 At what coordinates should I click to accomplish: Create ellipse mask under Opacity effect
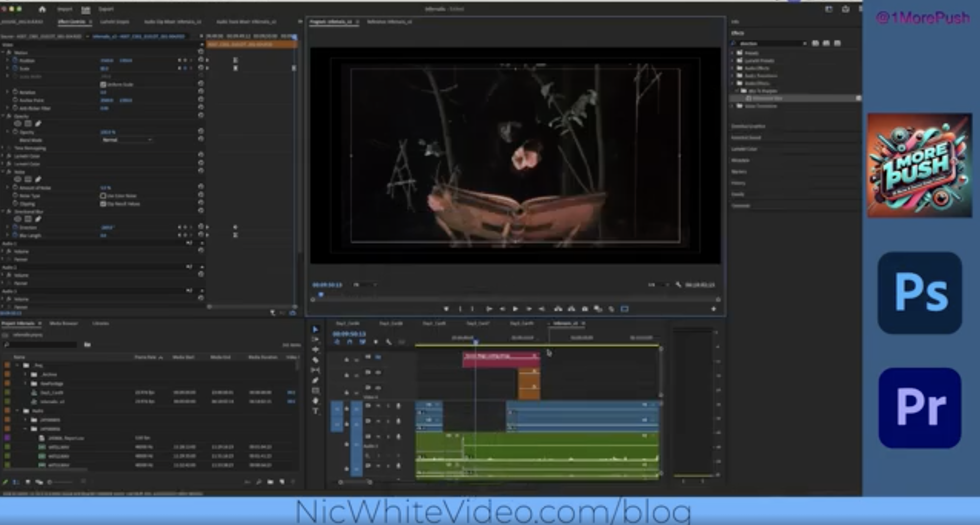17,124
